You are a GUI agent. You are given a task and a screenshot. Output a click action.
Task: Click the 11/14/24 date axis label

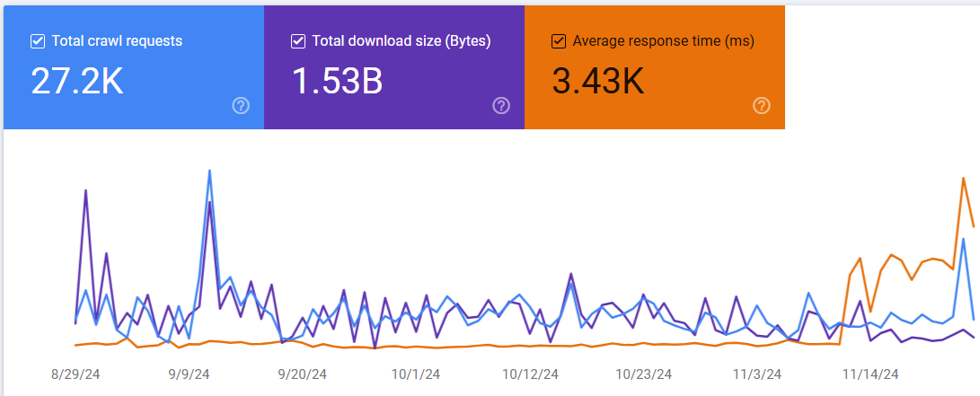coord(870,374)
